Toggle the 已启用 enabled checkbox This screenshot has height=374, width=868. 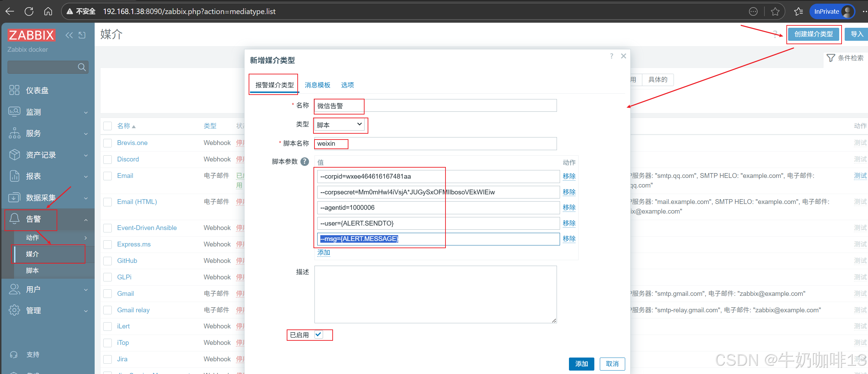click(319, 335)
